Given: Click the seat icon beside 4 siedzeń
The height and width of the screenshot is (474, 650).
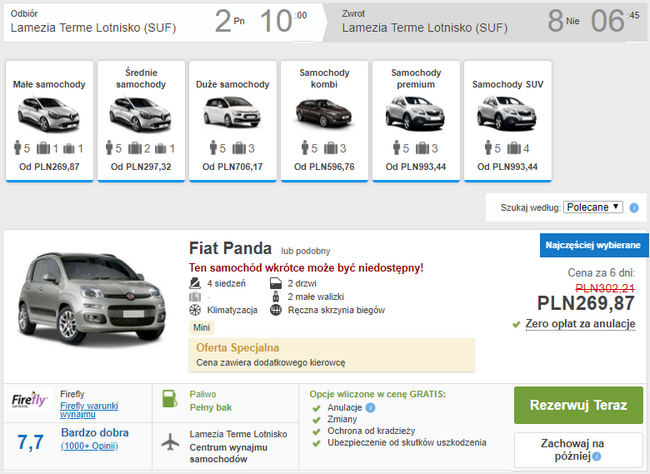Looking at the screenshot, I should point(195,284).
